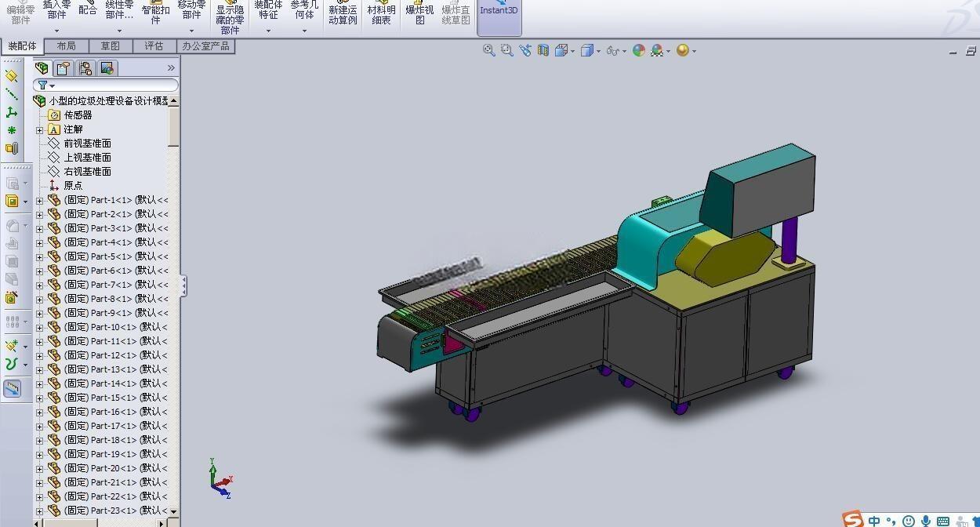Image resolution: width=980 pixels, height=527 pixels.
Task: Expand the Part-1<1> tree node
Action: (x=39, y=200)
